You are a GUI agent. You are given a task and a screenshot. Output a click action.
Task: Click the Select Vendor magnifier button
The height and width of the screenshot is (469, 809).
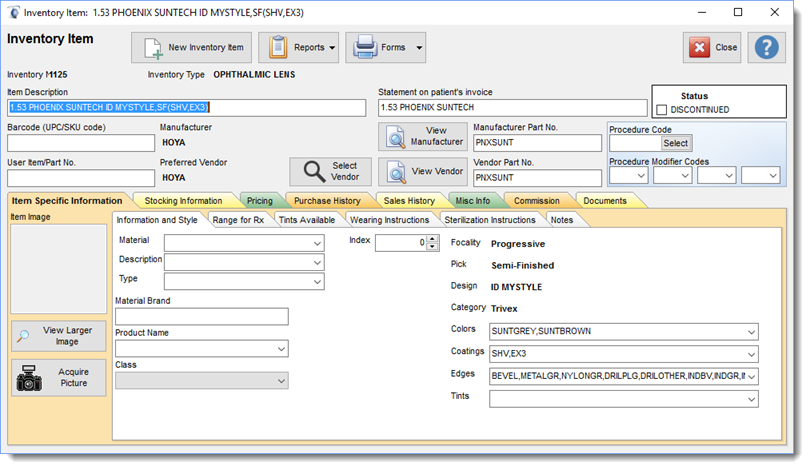330,172
